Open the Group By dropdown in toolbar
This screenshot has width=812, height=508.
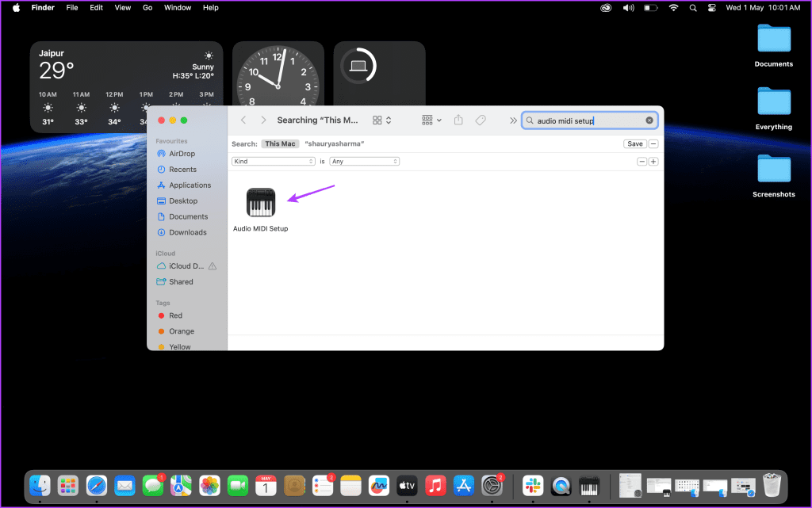pyautogui.click(x=431, y=120)
